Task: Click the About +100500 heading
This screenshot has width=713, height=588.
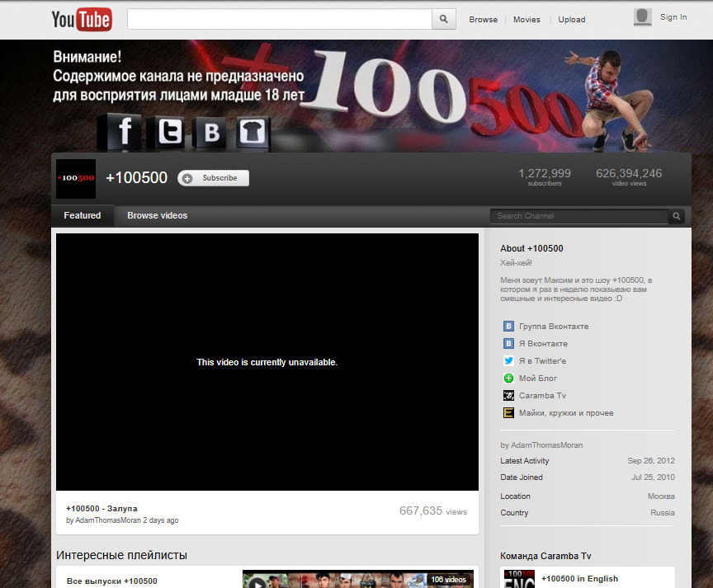Action: pyautogui.click(x=531, y=248)
